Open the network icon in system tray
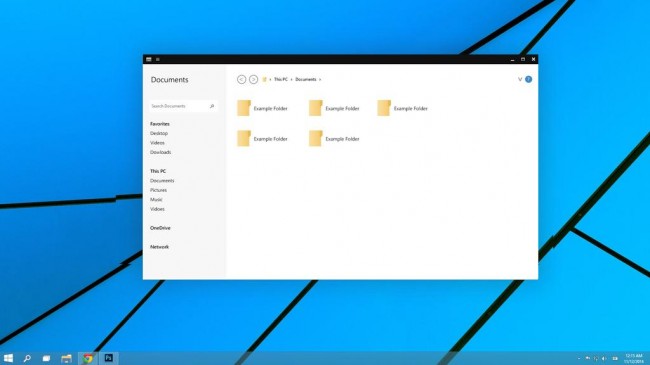650x365 pixels. [x=596, y=358]
